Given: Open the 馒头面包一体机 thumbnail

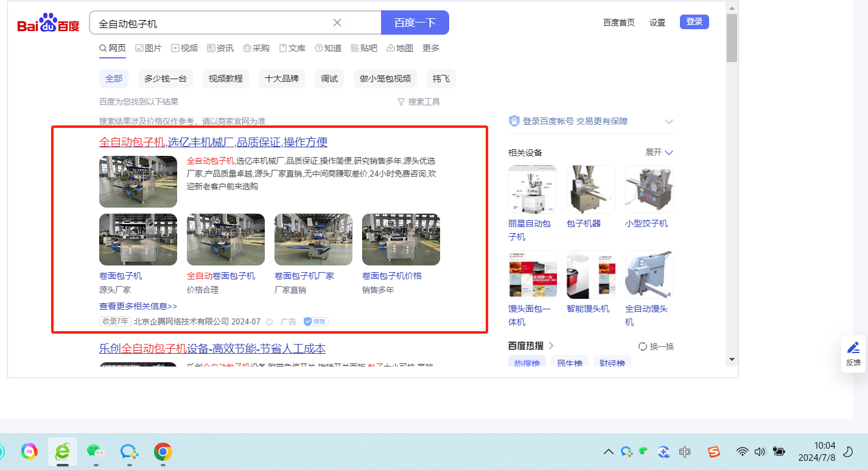Looking at the screenshot, I should [x=533, y=274].
